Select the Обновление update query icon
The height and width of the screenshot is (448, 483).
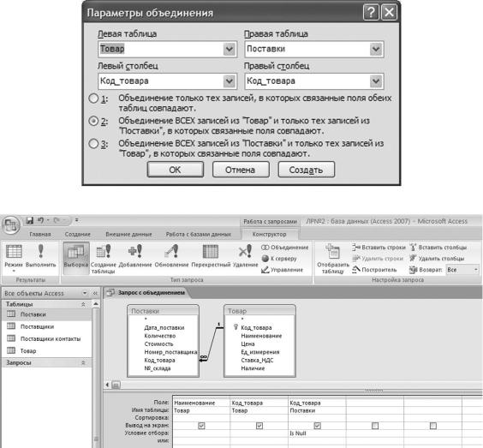[x=171, y=256]
